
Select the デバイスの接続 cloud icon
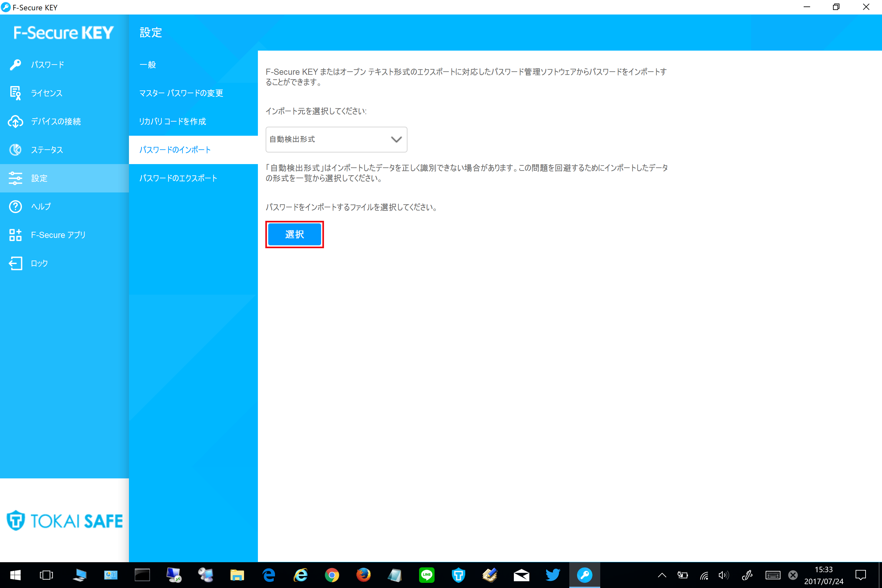pyautogui.click(x=15, y=122)
